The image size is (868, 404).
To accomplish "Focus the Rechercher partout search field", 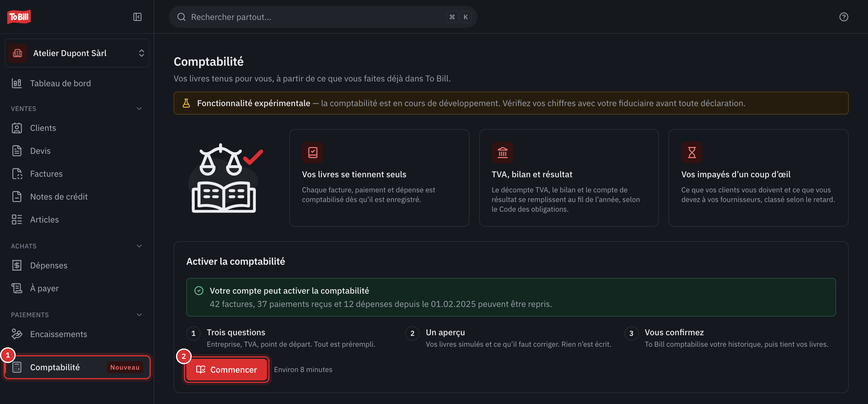I will click(323, 17).
